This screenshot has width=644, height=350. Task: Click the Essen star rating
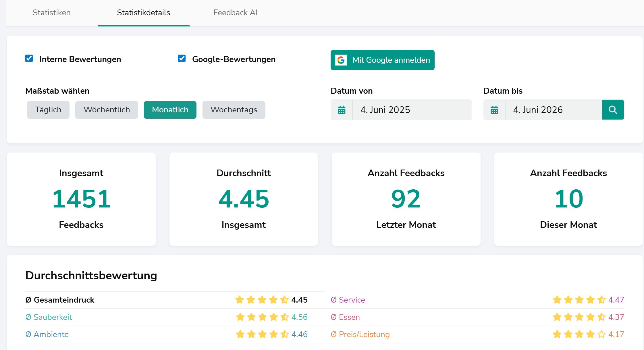(579, 317)
